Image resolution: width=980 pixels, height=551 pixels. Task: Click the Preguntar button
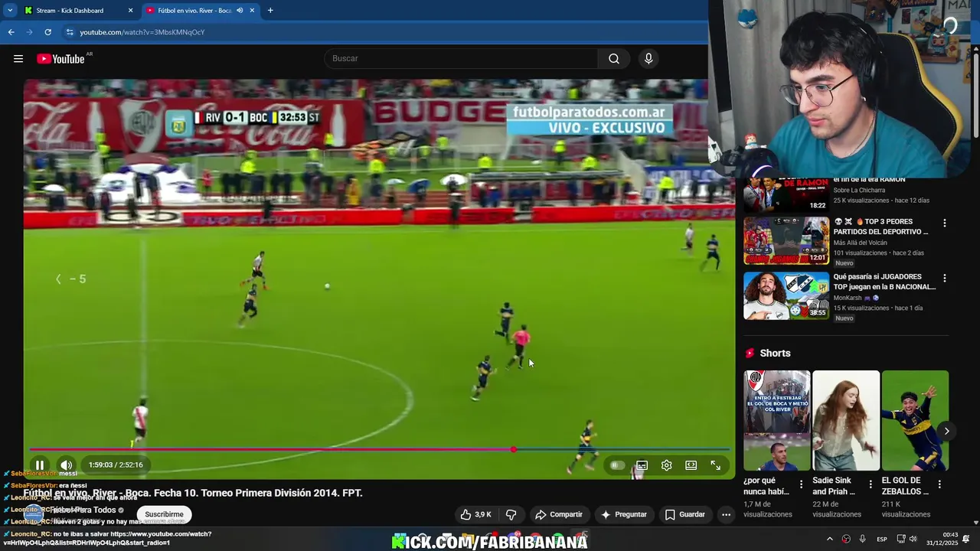tap(624, 514)
